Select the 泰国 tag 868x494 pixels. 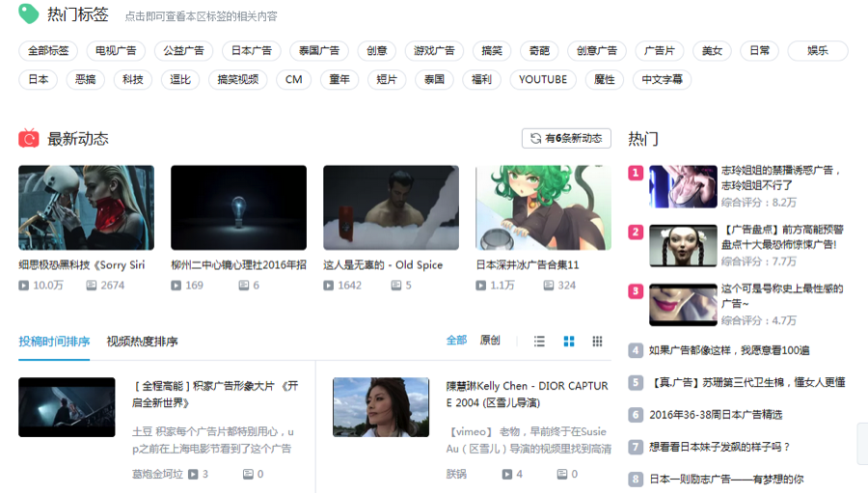click(x=434, y=79)
